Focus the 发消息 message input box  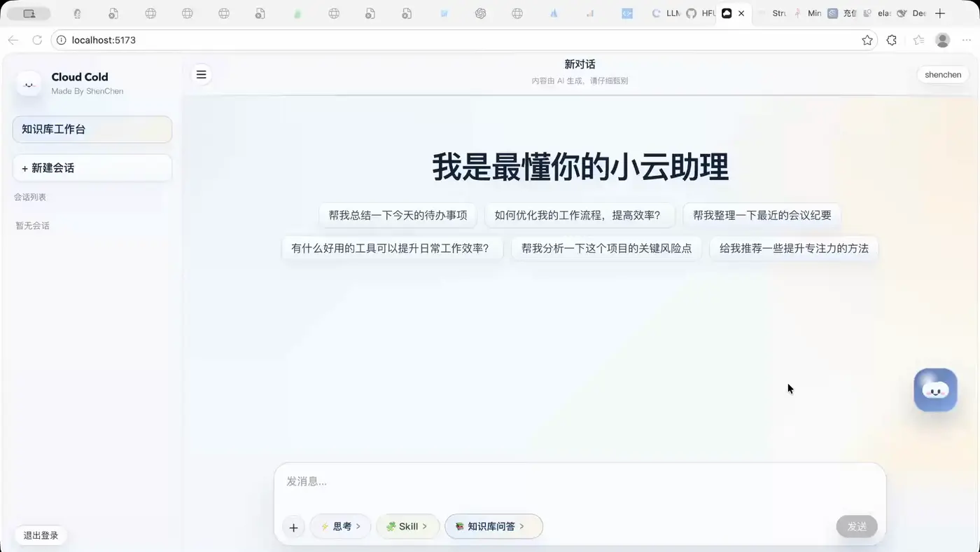tap(580, 483)
